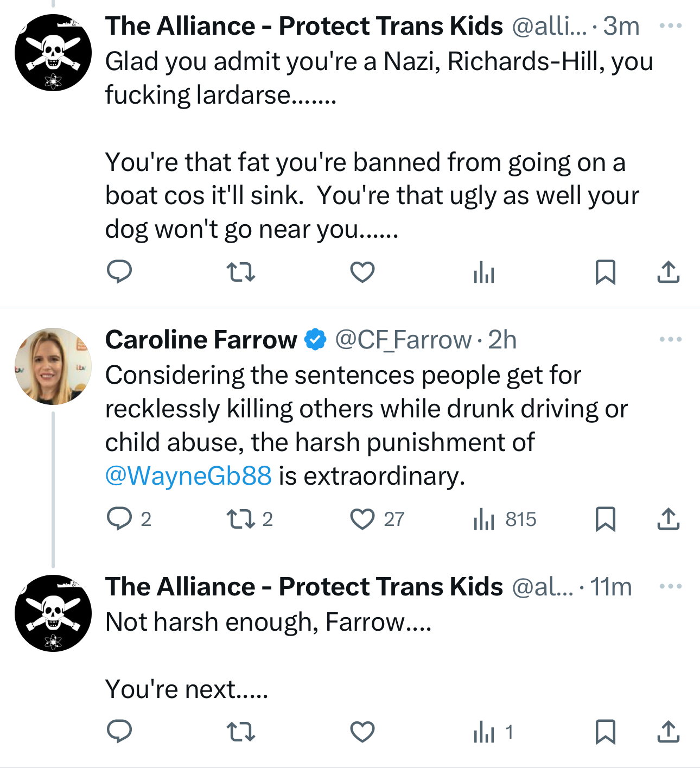
Task: Bookmark Caroline Farrow's tweet
Action: tap(605, 519)
